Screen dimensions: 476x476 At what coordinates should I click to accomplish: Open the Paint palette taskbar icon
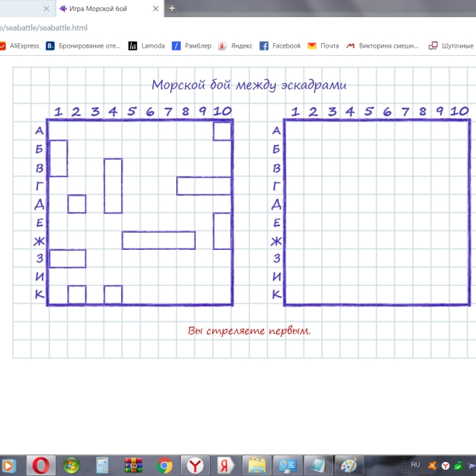(x=348, y=465)
